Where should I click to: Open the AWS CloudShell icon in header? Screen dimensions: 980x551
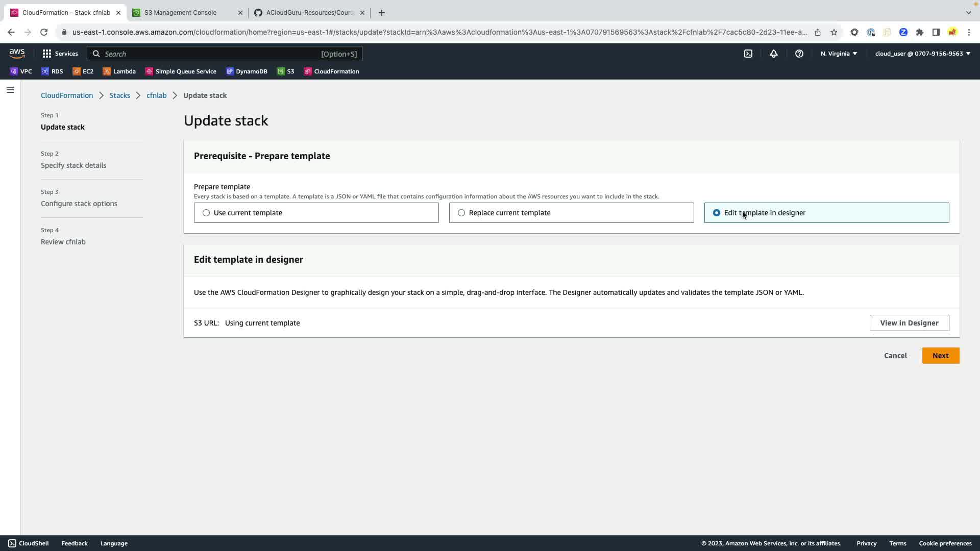click(748, 54)
